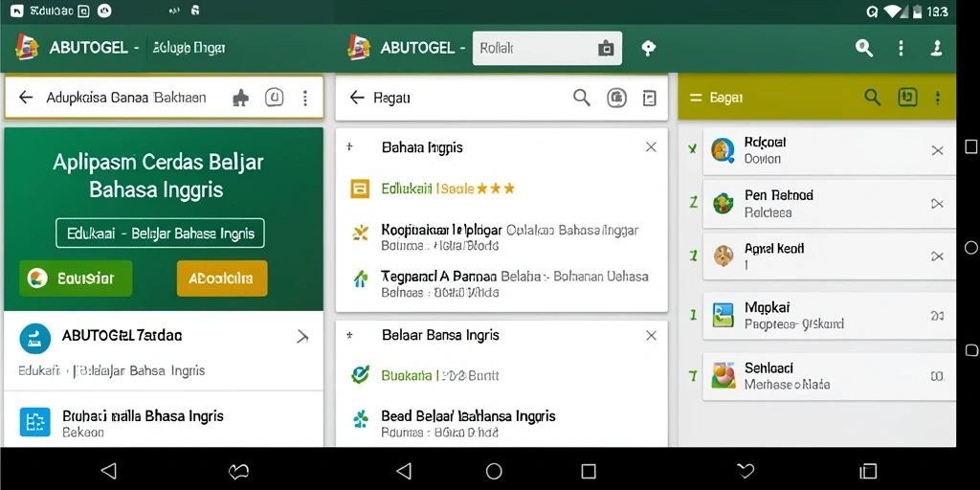Click the yellow ABoolclira button
Screen dimensions: 980x490
pyautogui.click(x=222, y=278)
